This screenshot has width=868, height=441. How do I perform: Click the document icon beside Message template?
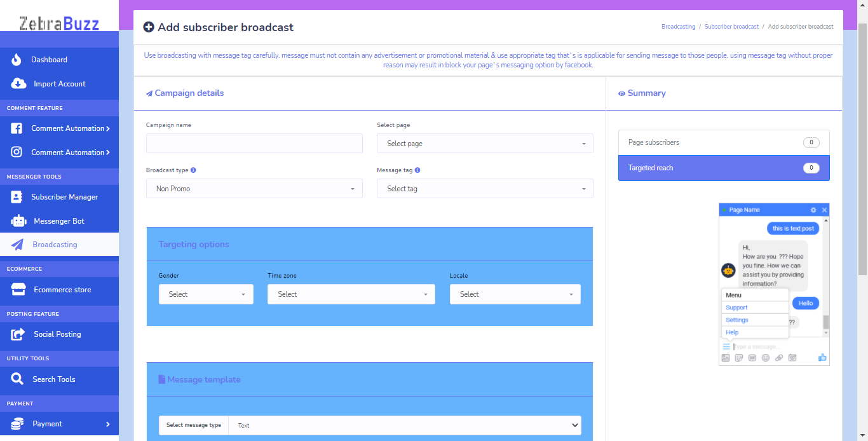161,380
